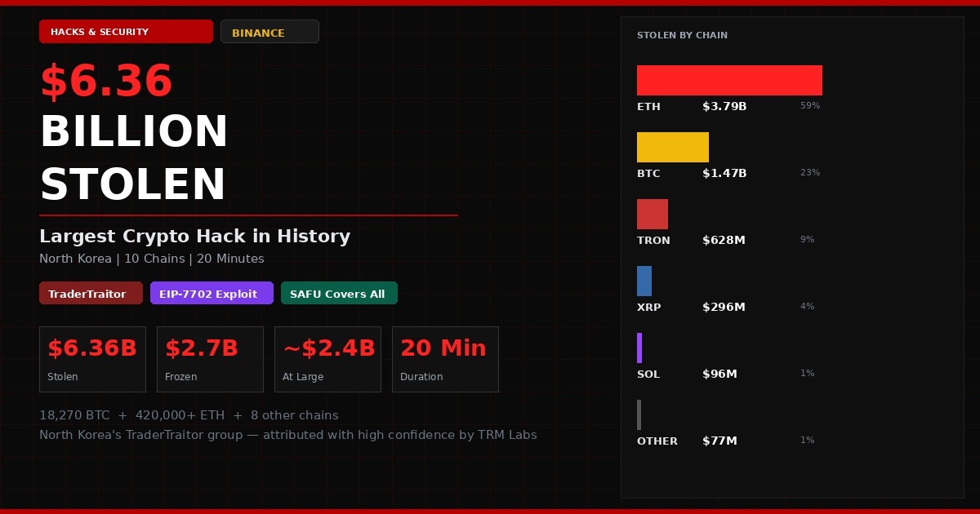Click the blue XRP bar

(644, 281)
